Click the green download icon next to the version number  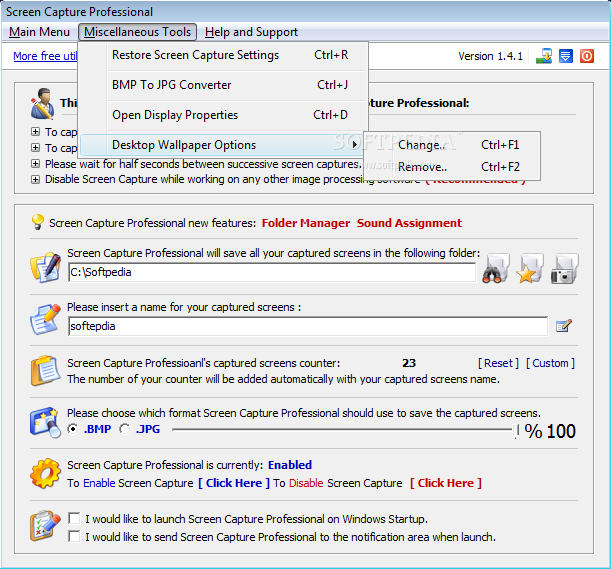point(544,56)
